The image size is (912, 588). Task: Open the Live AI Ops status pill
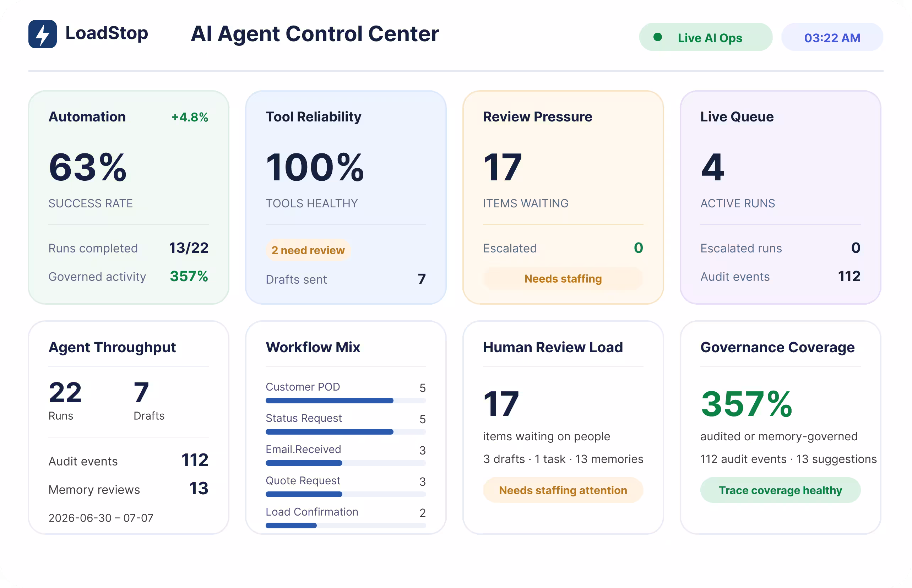coord(705,37)
